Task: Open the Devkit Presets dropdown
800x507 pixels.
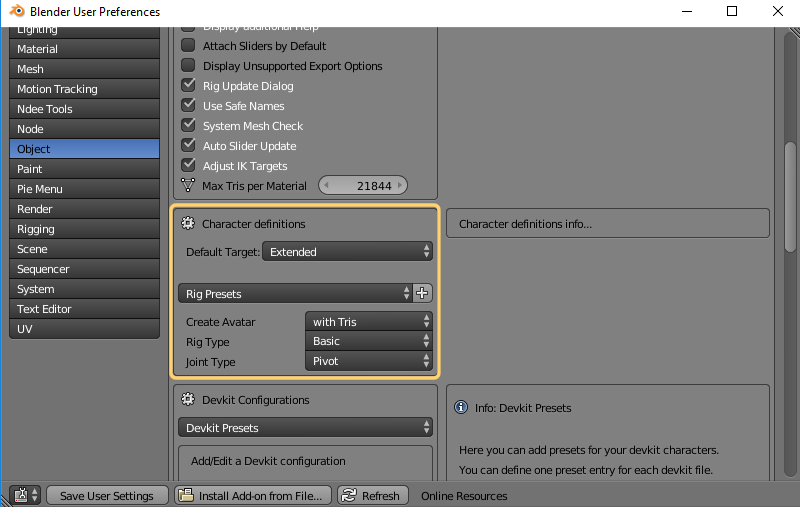Action: (305, 427)
